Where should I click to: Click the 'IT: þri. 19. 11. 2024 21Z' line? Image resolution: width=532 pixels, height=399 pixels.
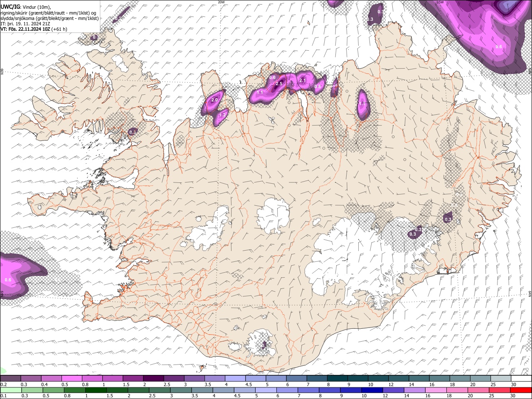pyautogui.click(x=25, y=24)
